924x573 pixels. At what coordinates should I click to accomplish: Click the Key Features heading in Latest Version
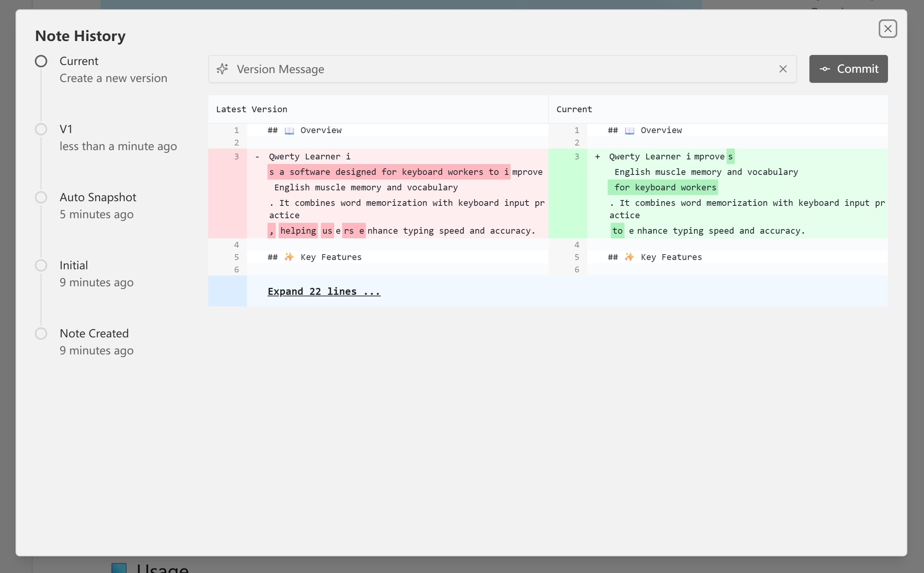pyautogui.click(x=314, y=257)
